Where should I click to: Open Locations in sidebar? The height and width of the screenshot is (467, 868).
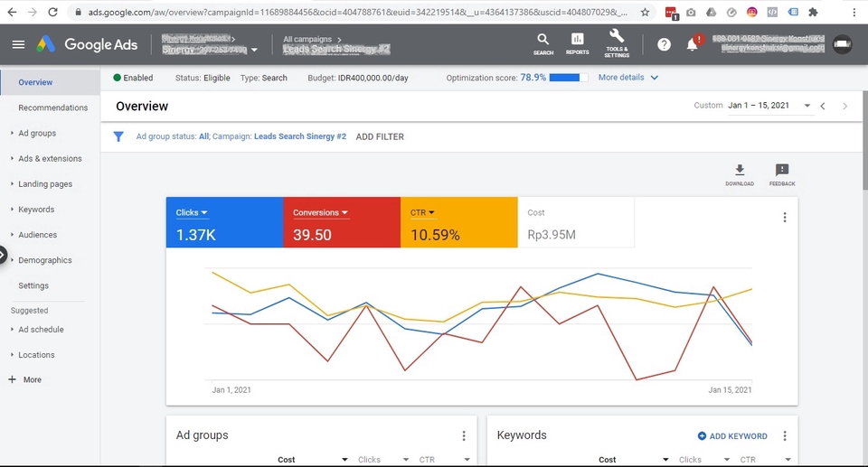[x=36, y=355]
